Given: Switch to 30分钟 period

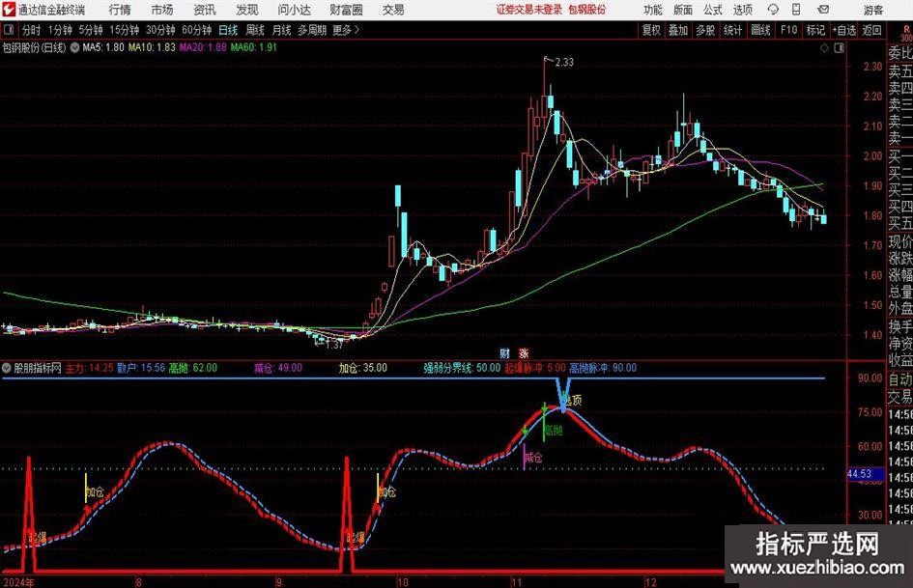Looking at the screenshot, I should (160, 30).
